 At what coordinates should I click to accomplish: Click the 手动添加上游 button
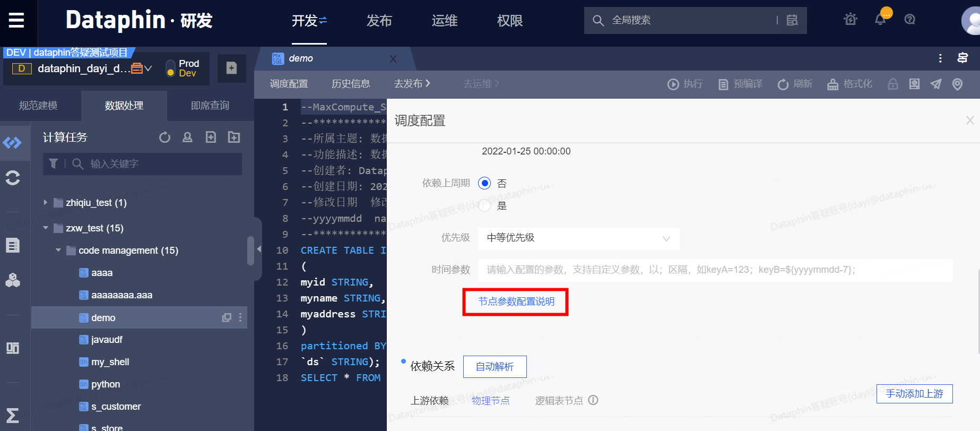pyautogui.click(x=915, y=394)
